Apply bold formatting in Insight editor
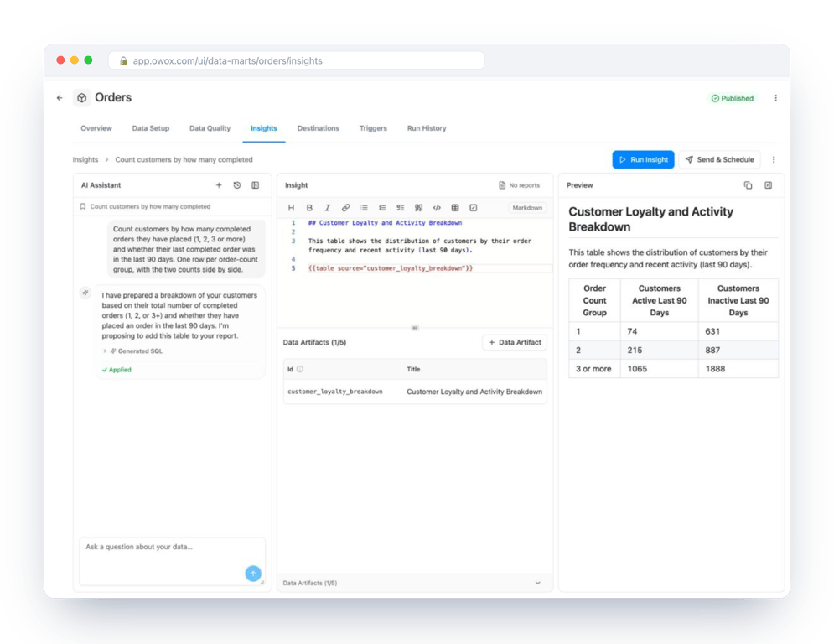The image size is (834, 644). [x=309, y=208]
